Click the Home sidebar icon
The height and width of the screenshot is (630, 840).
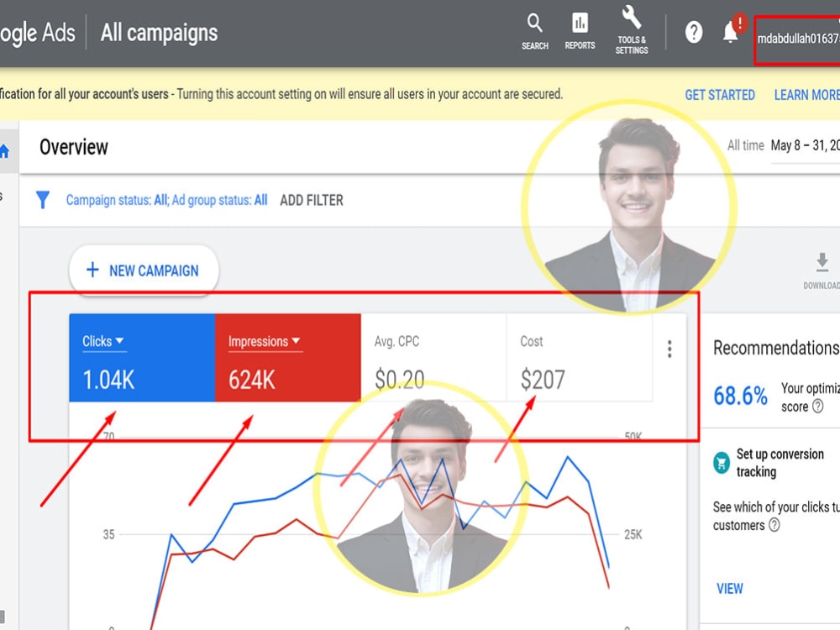click(4, 151)
